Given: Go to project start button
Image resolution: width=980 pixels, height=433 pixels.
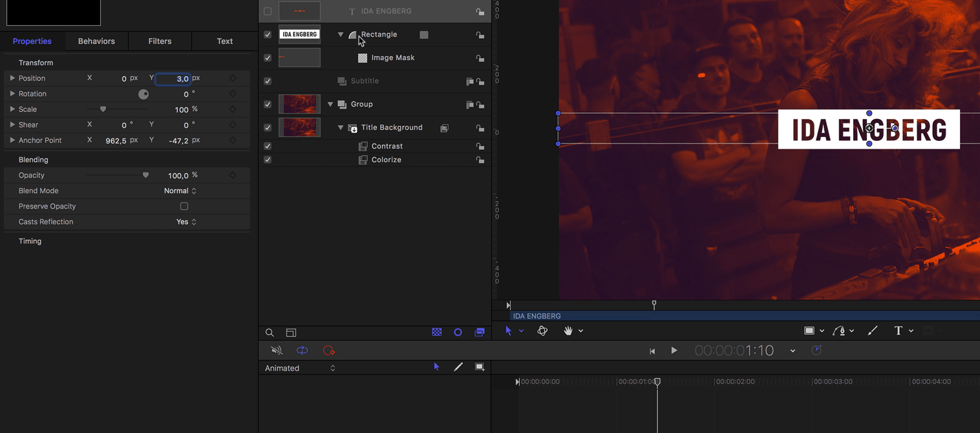Looking at the screenshot, I should tap(652, 351).
